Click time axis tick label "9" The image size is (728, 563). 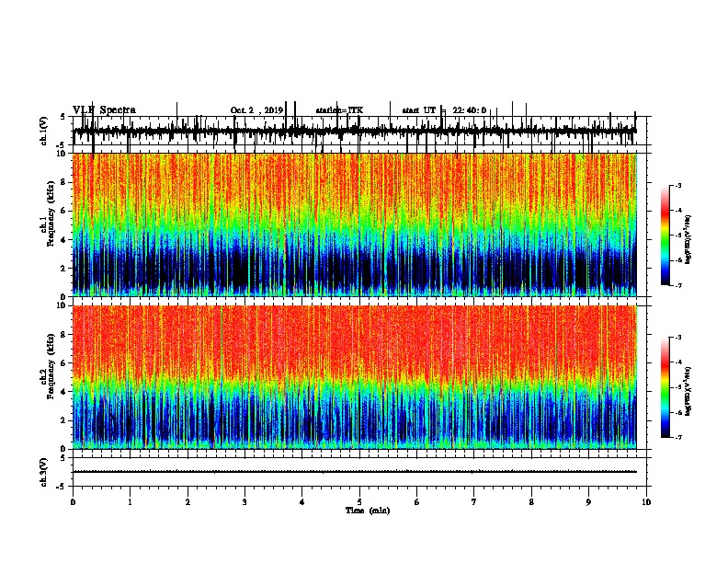pyautogui.click(x=588, y=502)
